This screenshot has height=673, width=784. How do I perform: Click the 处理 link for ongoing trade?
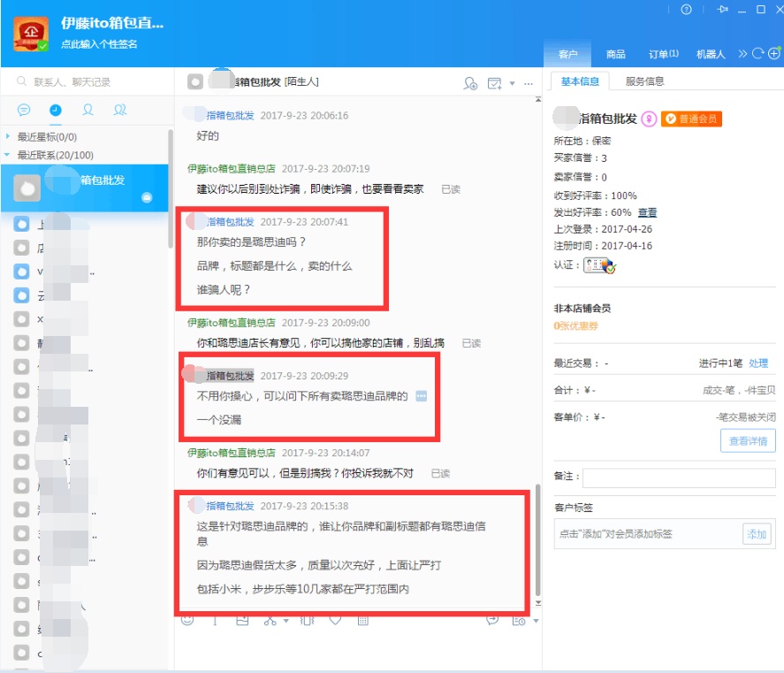[x=758, y=363]
